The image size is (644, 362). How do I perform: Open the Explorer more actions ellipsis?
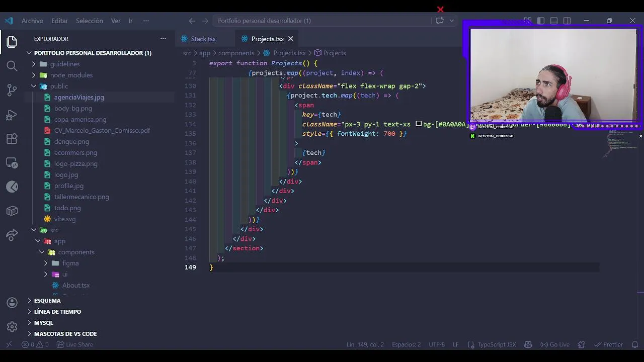[x=163, y=39]
